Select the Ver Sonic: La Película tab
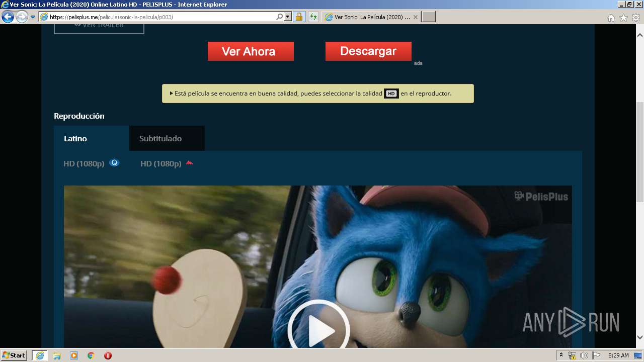Viewport: 644px width, 362px height. (x=371, y=17)
